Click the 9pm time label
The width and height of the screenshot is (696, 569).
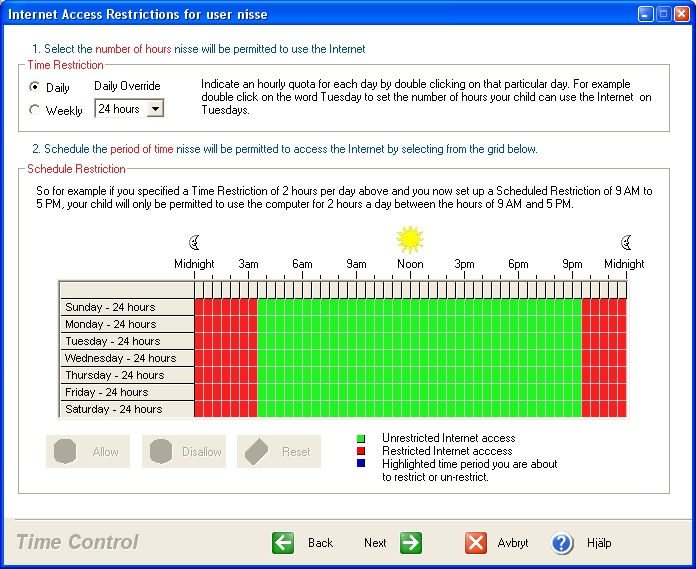[x=572, y=264]
